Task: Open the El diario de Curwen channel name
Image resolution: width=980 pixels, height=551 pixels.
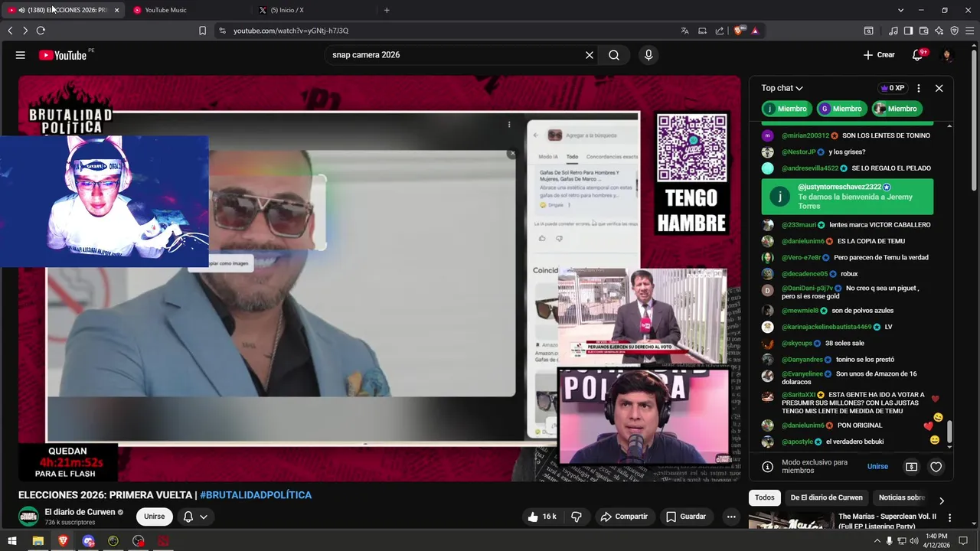Action: pyautogui.click(x=80, y=512)
